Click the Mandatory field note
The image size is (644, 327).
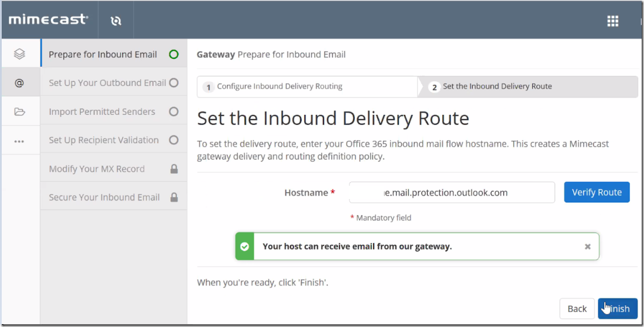(381, 218)
